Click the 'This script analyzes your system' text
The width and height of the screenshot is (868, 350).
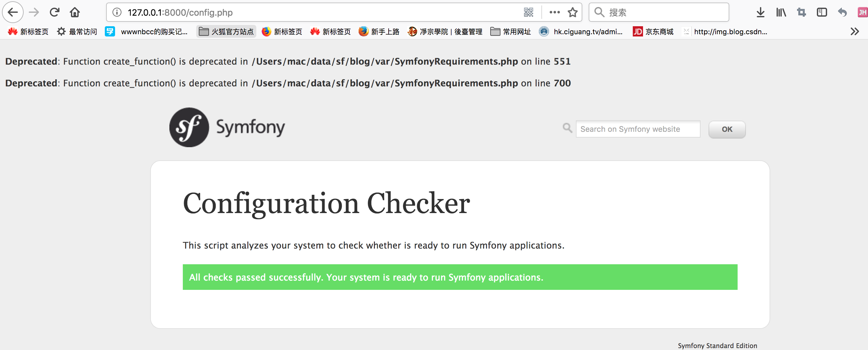373,245
